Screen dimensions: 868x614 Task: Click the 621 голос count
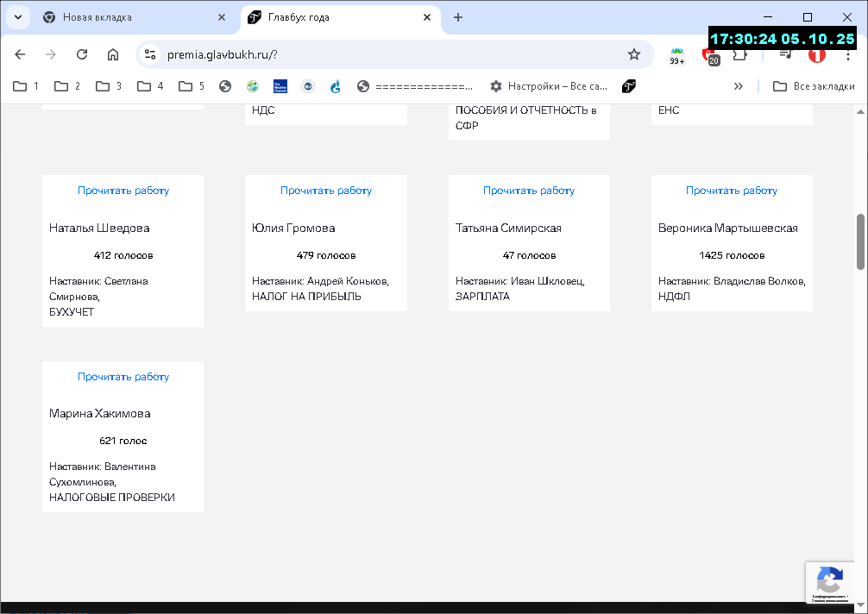[123, 441]
